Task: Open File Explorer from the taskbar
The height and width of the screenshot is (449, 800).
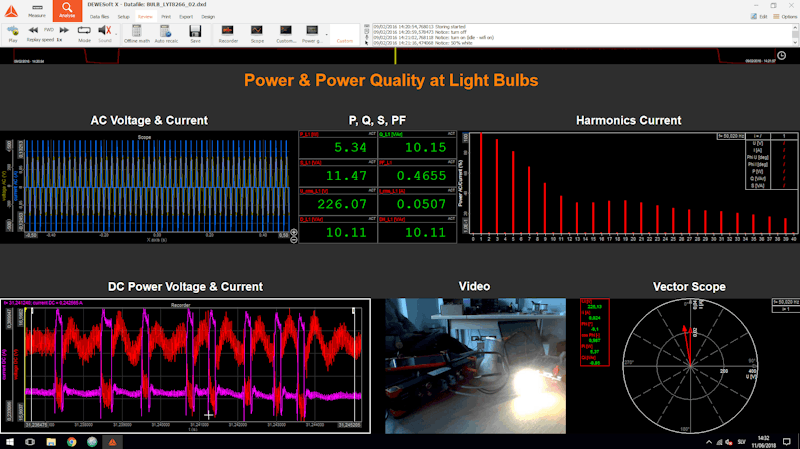Action: pos(51,442)
